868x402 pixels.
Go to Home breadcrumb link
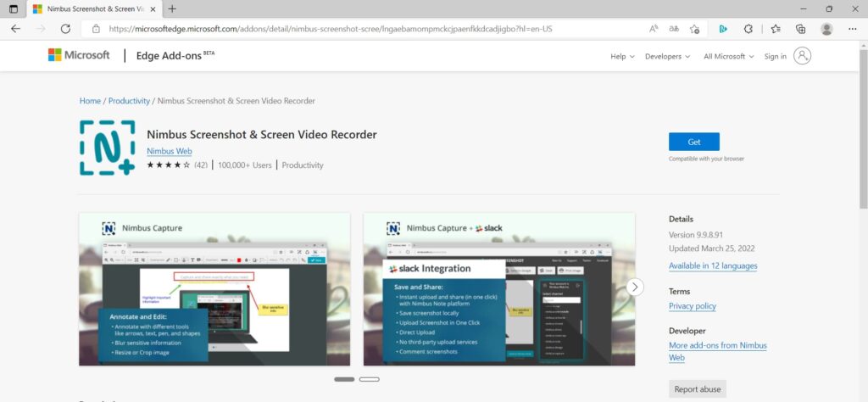[90, 101]
